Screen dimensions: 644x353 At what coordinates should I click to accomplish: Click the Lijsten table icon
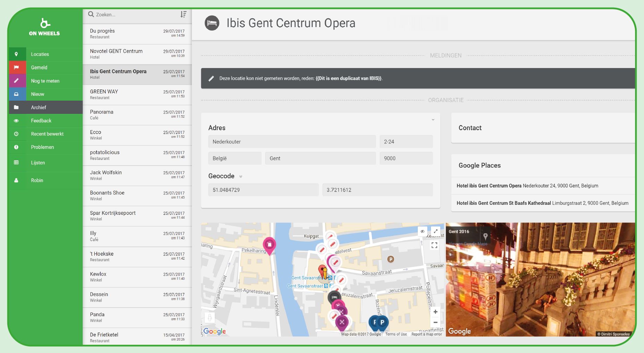16,162
